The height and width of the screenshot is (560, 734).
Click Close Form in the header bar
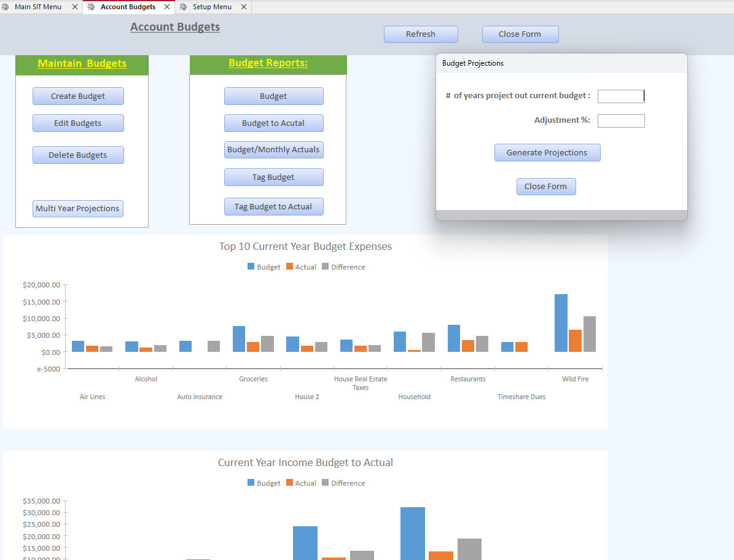coord(520,34)
